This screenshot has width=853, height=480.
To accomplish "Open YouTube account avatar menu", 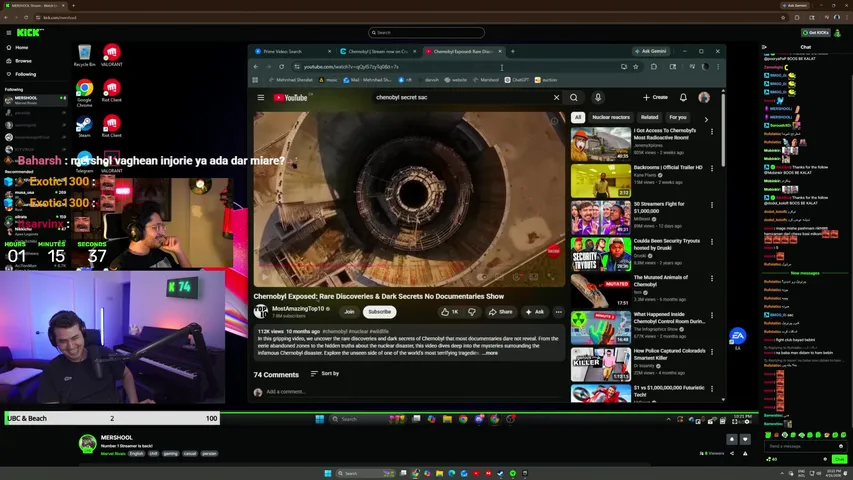I will (x=704, y=97).
